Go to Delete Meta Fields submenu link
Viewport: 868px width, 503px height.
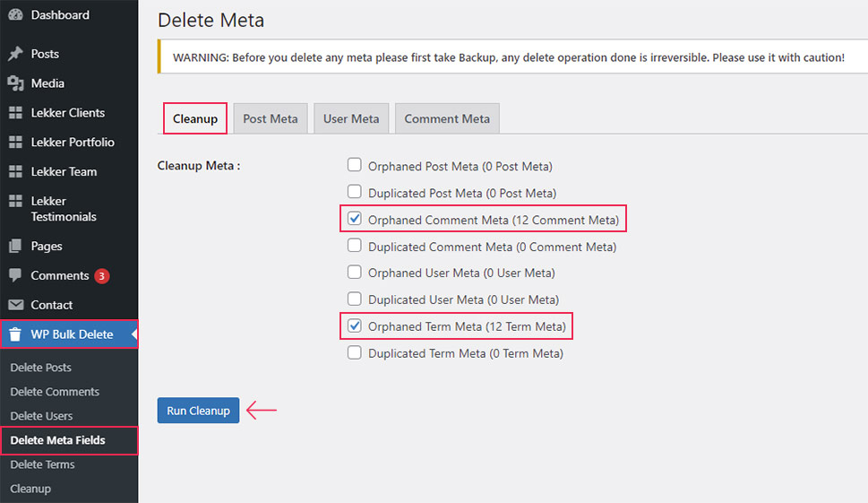click(57, 440)
